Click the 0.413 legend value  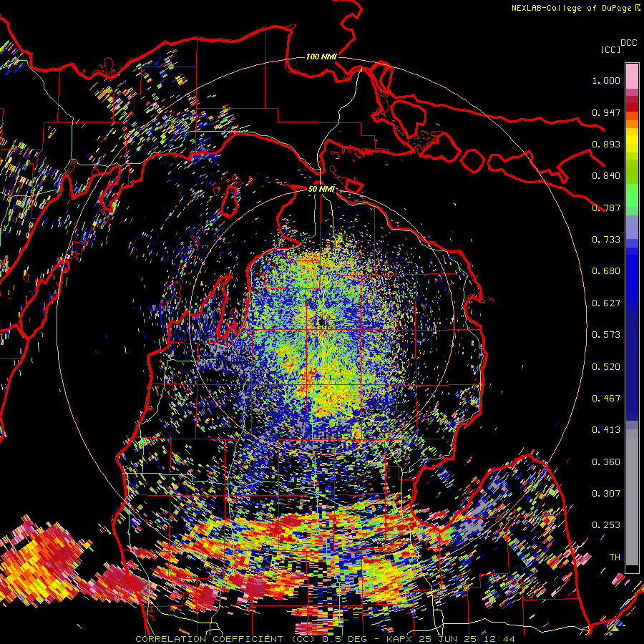606,430
